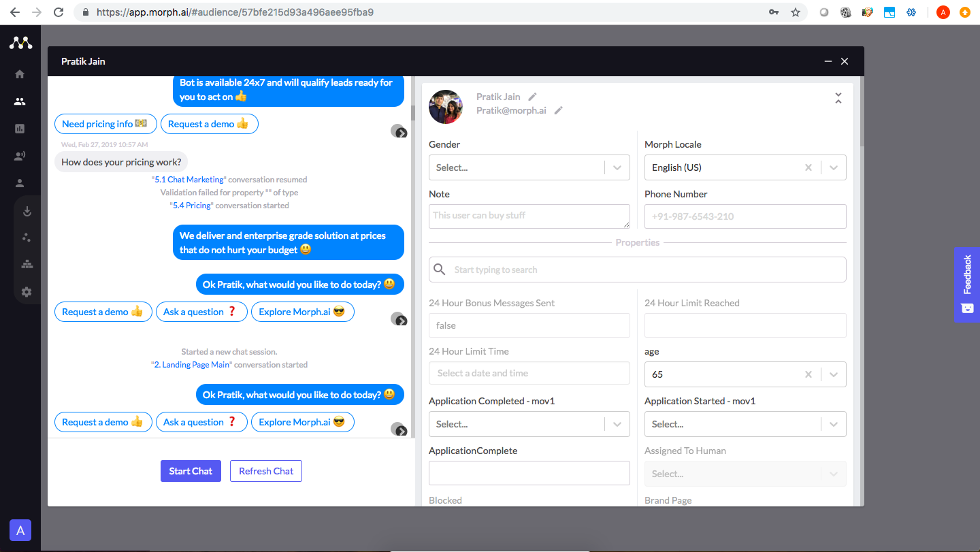Image resolution: width=980 pixels, height=552 pixels.
Task: Click the Properties search field
Action: tap(638, 270)
